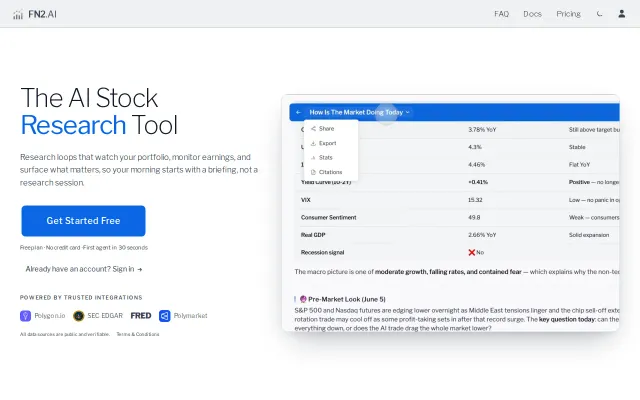Screen dimensions: 640x400
Task: Choose Citations in the dropdown menu
Action: [x=331, y=172]
